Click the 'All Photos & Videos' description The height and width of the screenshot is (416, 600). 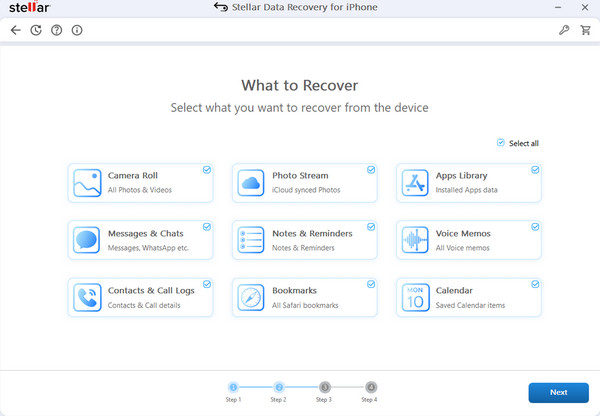140,190
